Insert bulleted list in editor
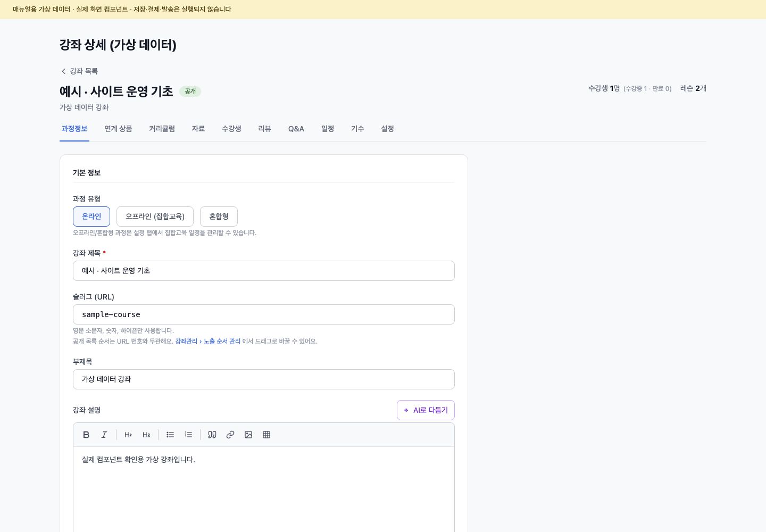 (x=170, y=435)
